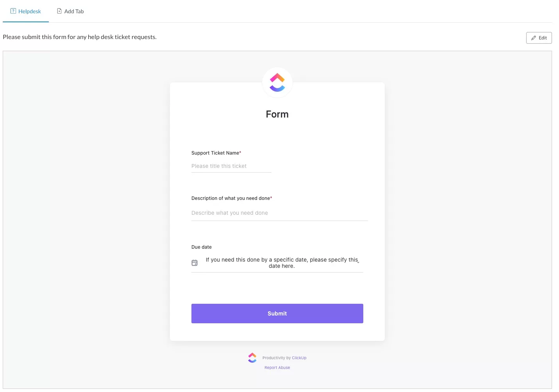
Task: Click the 'Description of what you need done' label
Action: pos(230,198)
